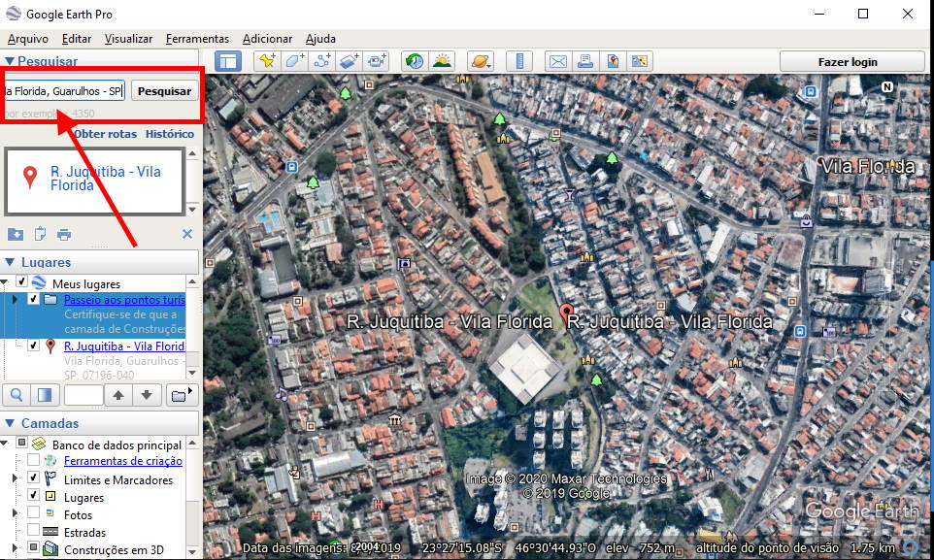Collapse the Lugares panel header

10,261
